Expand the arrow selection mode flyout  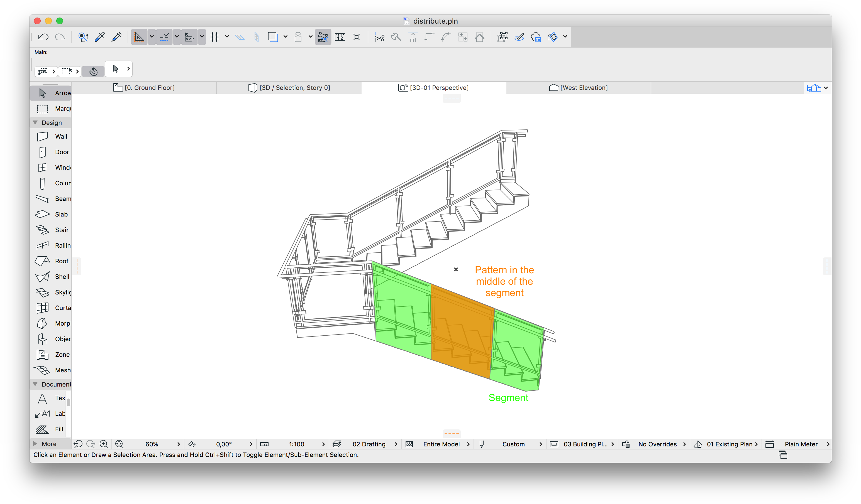tap(128, 69)
